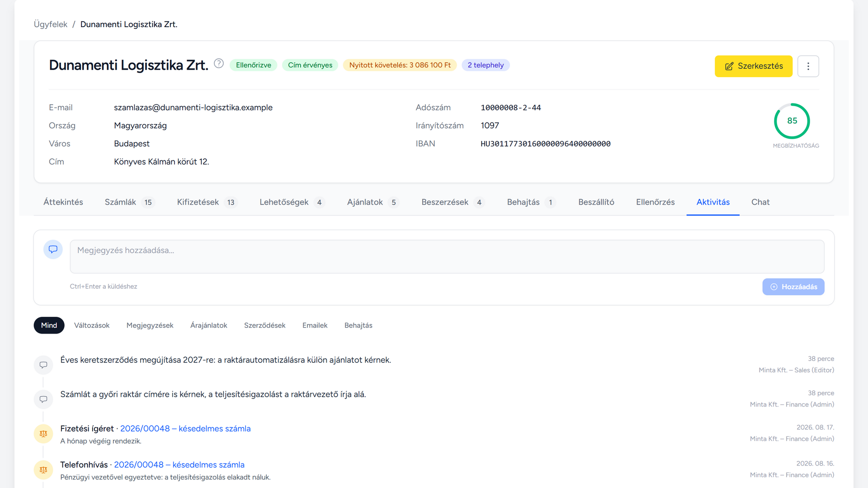Switch to the Ellenőrzés tab

(655, 202)
